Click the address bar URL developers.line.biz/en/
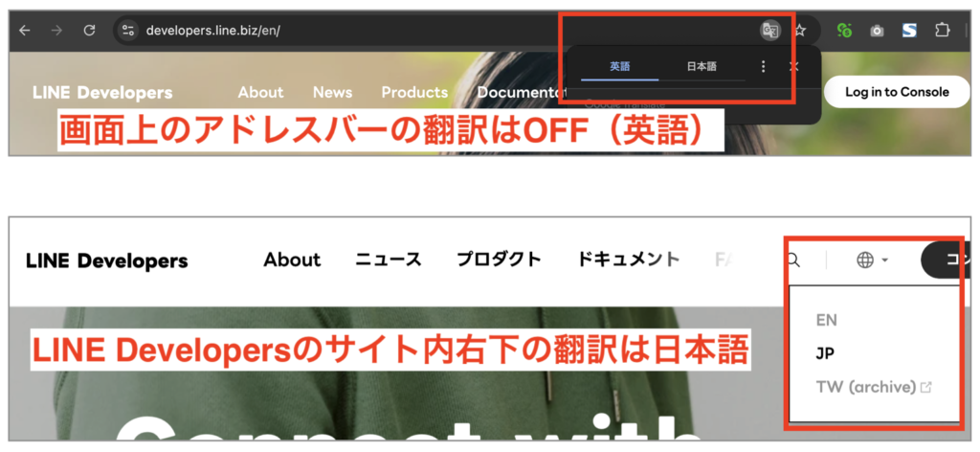This screenshot has width=980, height=452. [x=212, y=31]
